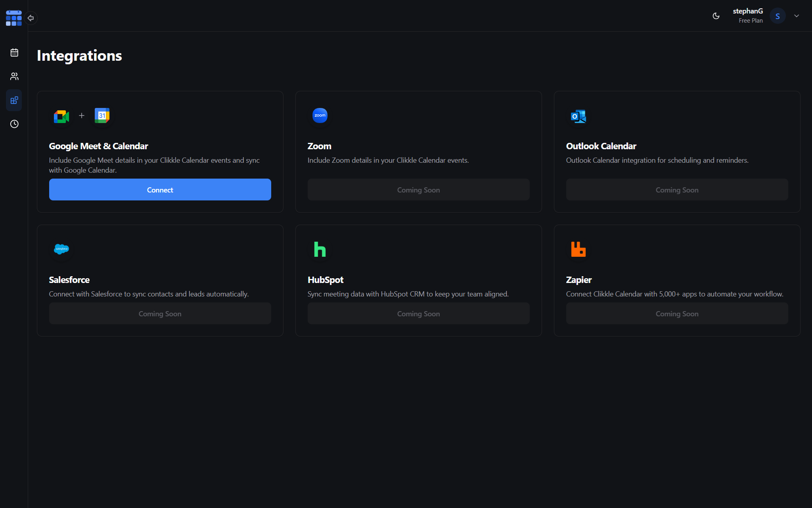Click the orange Zapier logo
The width and height of the screenshot is (812, 508).
578,249
